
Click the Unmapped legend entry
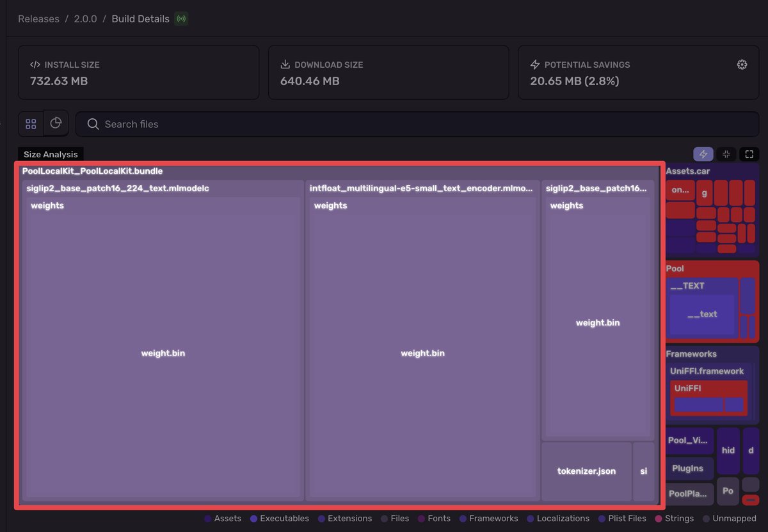point(730,519)
